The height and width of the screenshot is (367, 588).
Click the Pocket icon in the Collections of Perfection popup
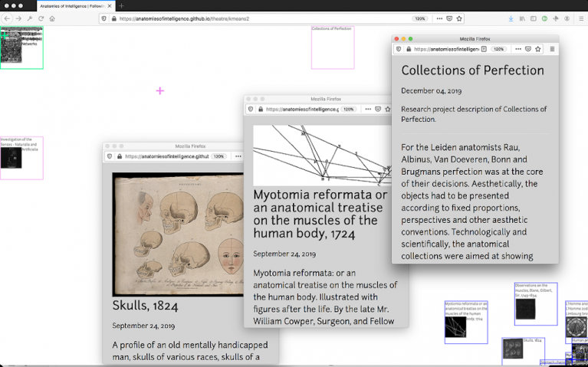(527, 49)
